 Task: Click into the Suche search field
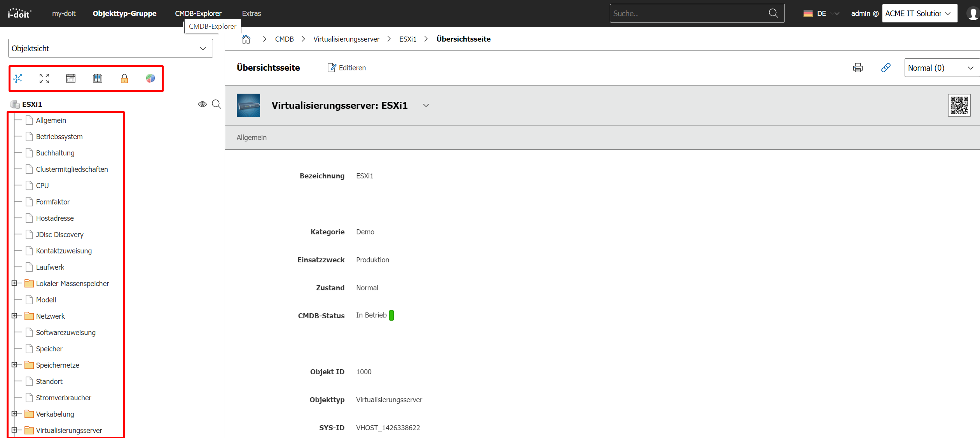point(688,14)
